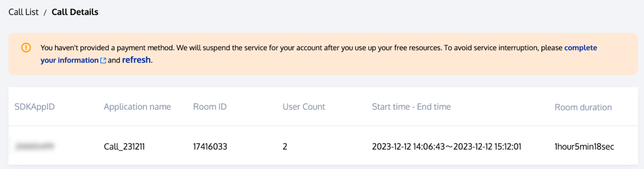The image size is (644, 169).
Task: Go back to Call List breadcrumb
Action: point(24,12)
